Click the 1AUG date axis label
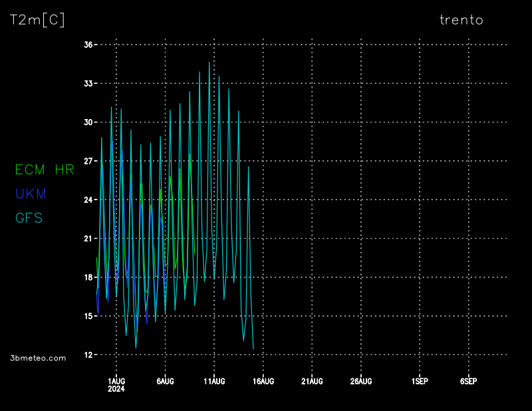 (x=116, y=381)
